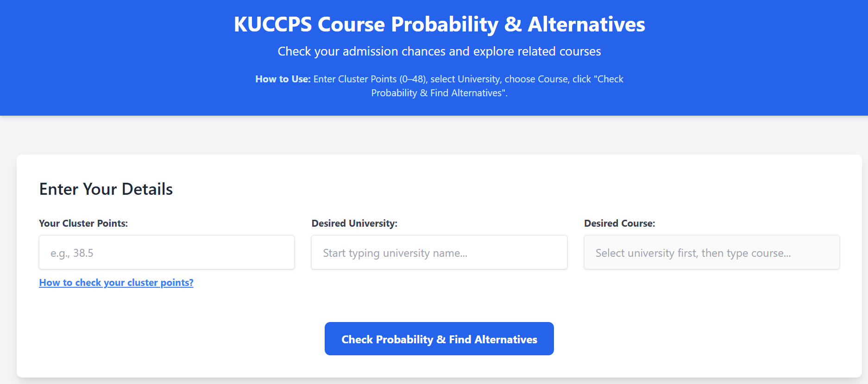868x384 pixels.
Task: Click inside the "e.g., 38.5" placeholder box
Action: point(167,252)
